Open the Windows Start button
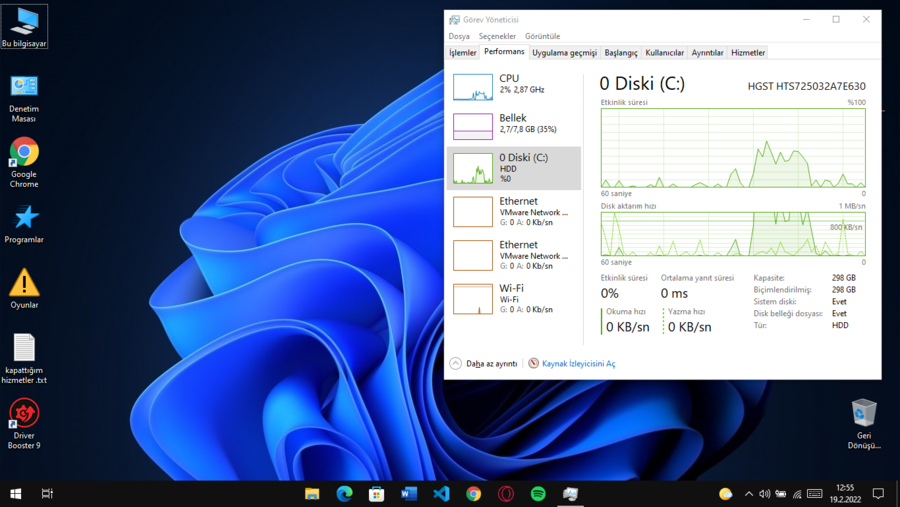Viewport: 900px width, 507px height. [x=15, y=494]
